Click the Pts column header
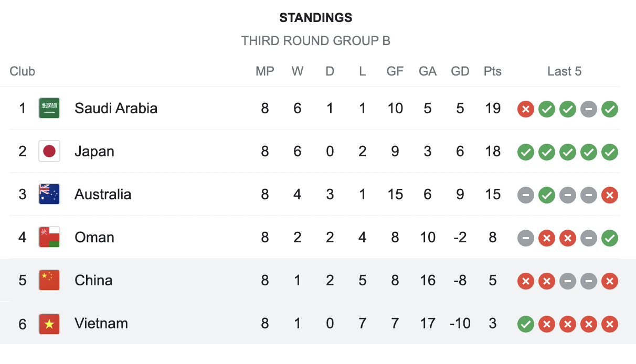The width and height of the screenshot is (636, 364). pos(492,71)
